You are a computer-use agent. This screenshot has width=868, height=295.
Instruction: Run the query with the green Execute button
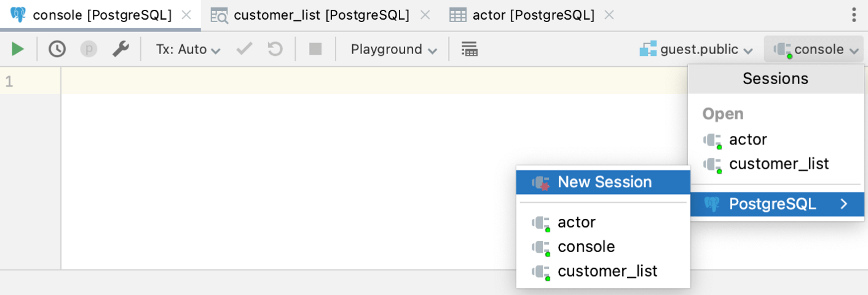pos(18,49)
